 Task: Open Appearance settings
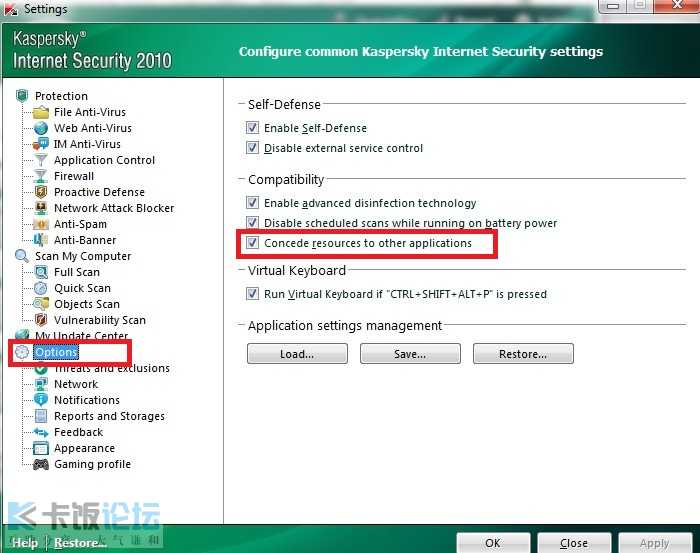(x=84, y=448)
